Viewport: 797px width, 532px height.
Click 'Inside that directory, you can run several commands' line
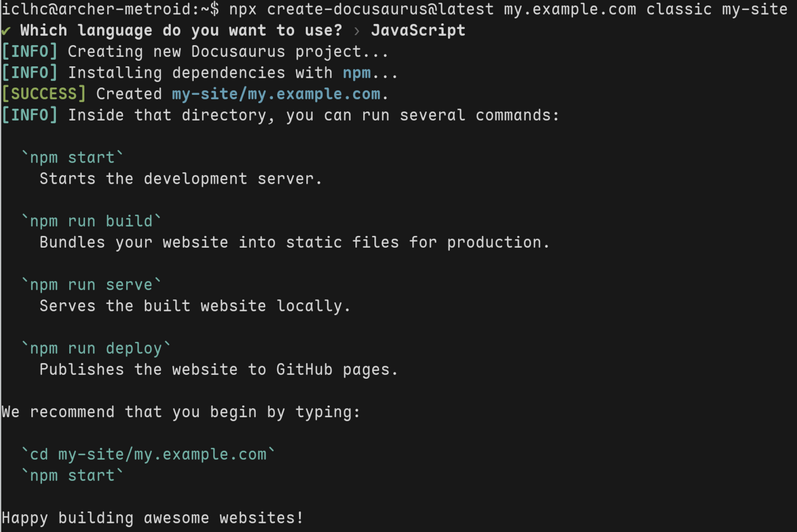pyautogui.click(x=281, y=115)
